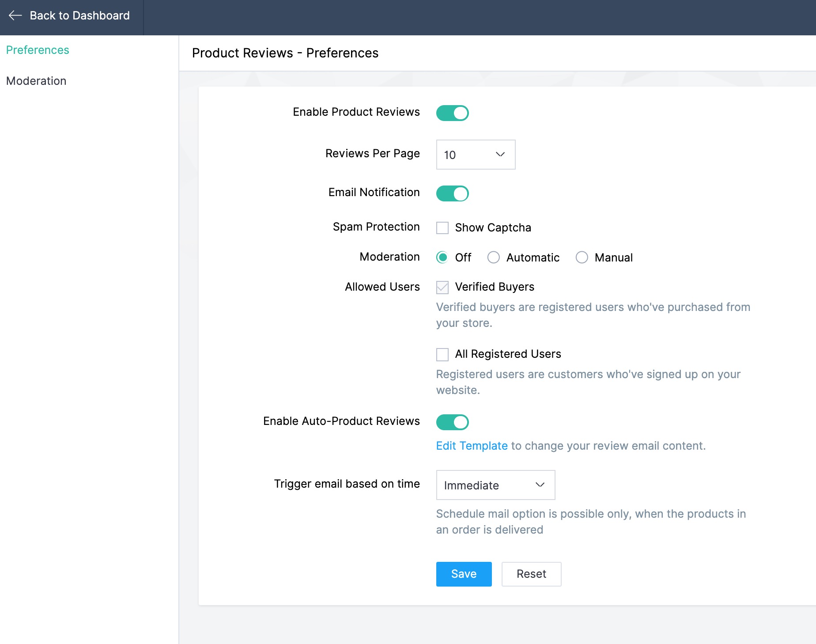This screenshot has height=644, width=816.
Task: Click the Reset button
Action: (x=531, y=574)
